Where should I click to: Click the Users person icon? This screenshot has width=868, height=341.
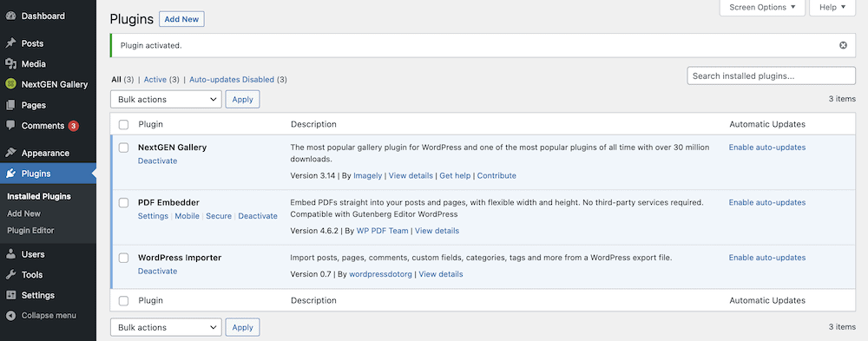tap(10, 254)
